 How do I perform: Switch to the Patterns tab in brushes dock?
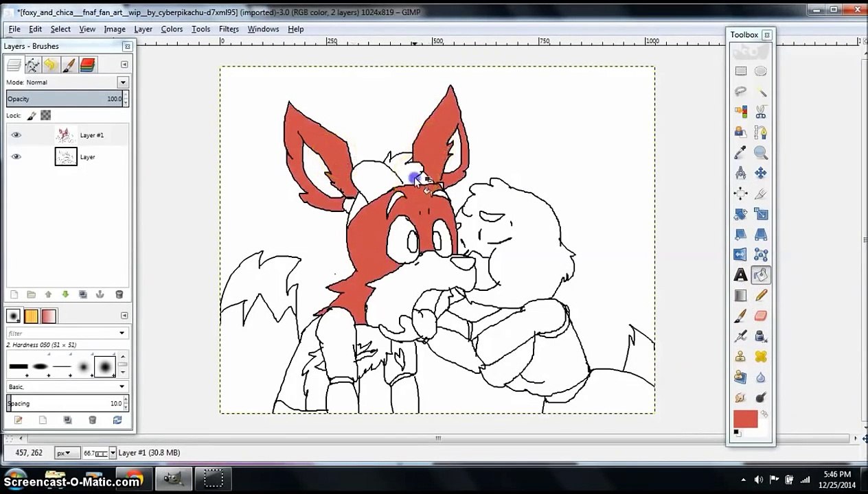coord(31,316)
